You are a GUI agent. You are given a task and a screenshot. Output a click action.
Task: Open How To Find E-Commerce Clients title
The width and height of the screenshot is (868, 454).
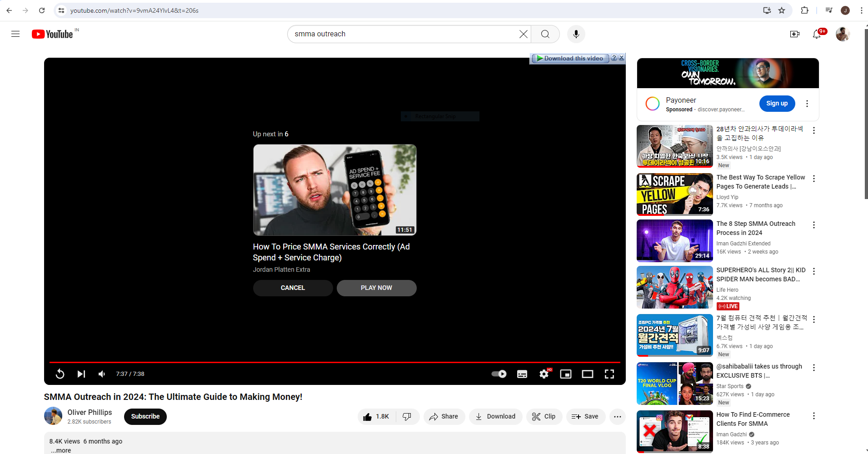753,419
